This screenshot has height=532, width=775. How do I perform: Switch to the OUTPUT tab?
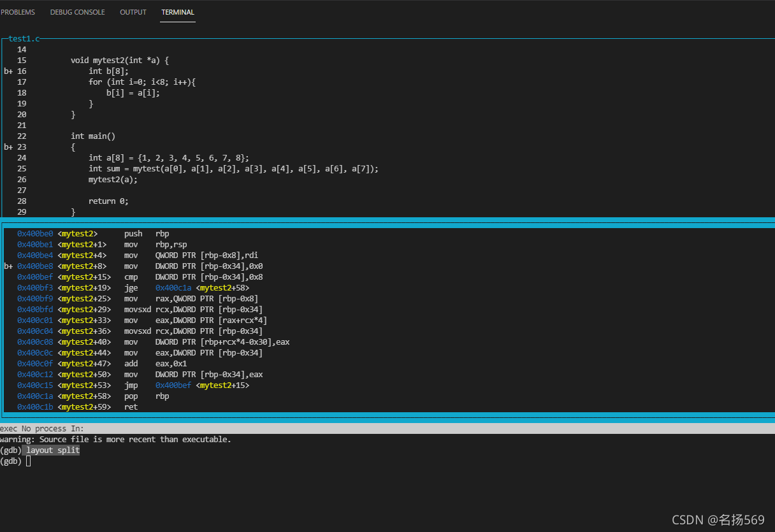(x=133, y=12)
